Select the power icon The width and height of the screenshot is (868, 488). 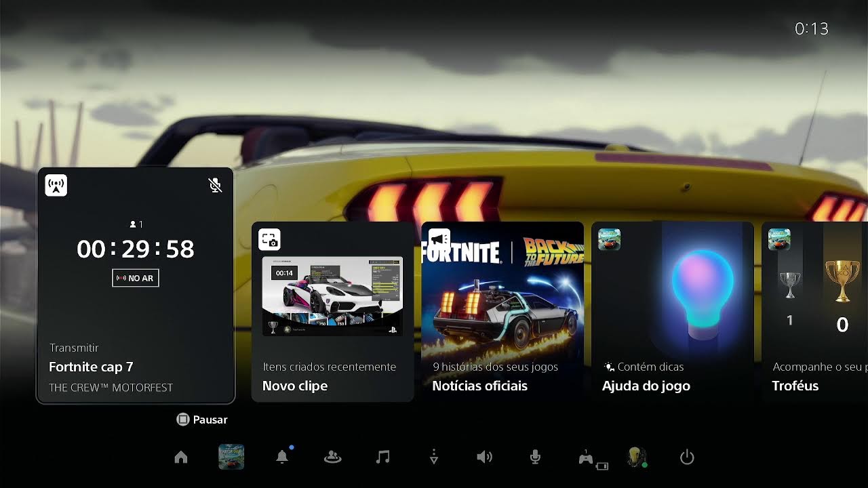tap(687, 457)
